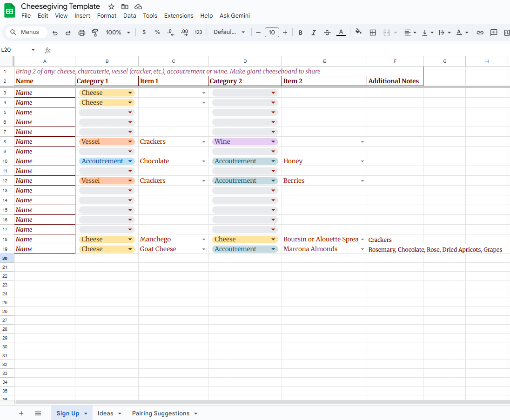Image resolution: width=510 pixels, height=420 pixels.
Task: Switch to the Pairing Suggestions sheet tab
Action: click(x=161, y=413)
